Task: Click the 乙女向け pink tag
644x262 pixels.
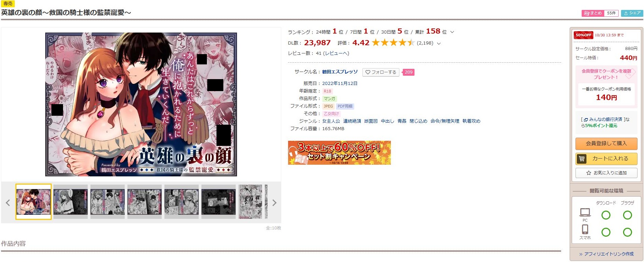Action: pos(331,114)
